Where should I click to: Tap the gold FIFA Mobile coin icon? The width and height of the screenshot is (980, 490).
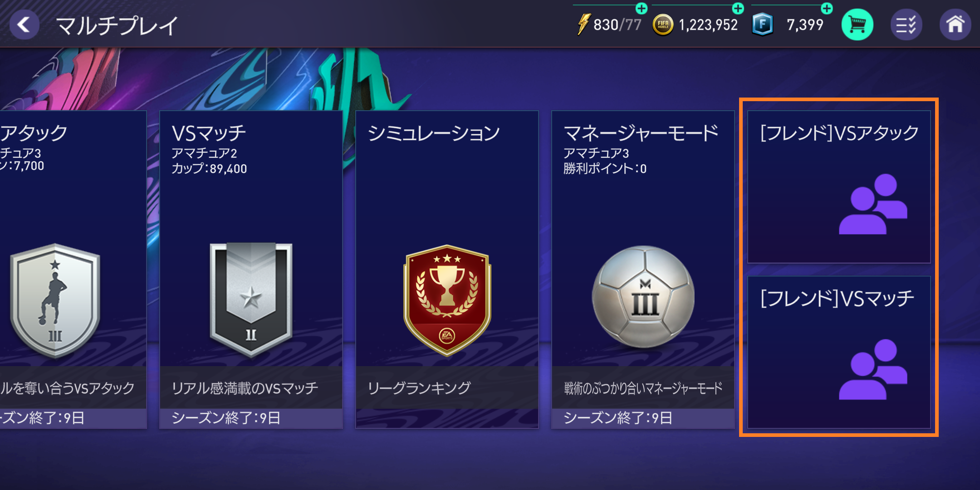pos(663,24)
